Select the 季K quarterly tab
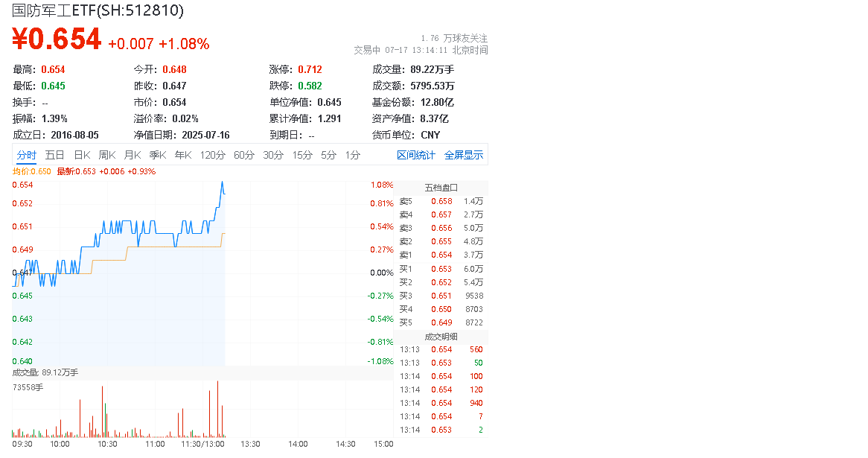The width and height of the screenshot is (868, 458). click(158, 155)
